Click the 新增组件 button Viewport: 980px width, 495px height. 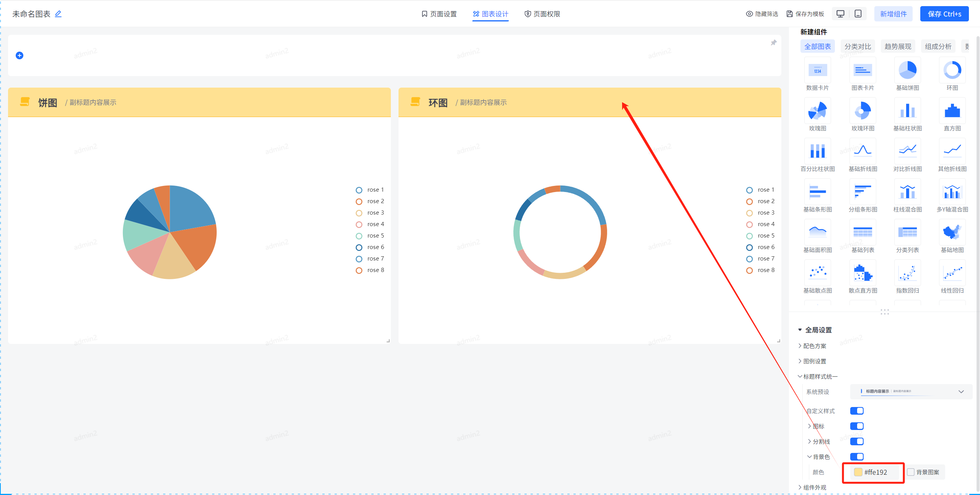(x=893, y=14)
